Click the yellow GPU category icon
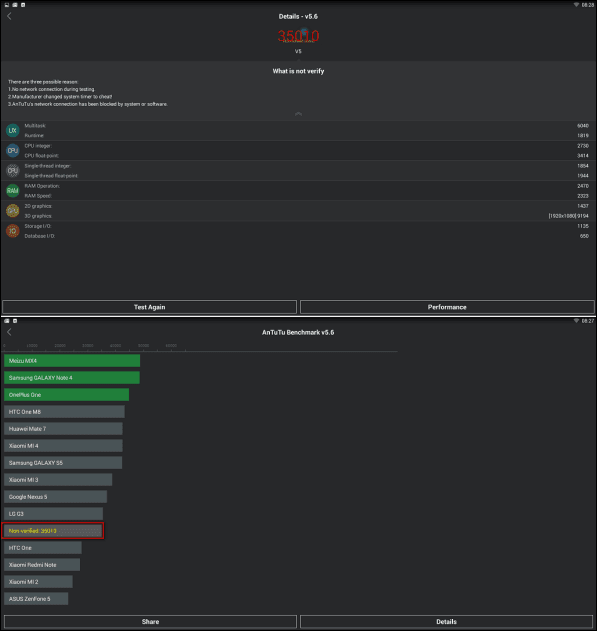This screenshot has width=597, height=631. click(12, 211)
